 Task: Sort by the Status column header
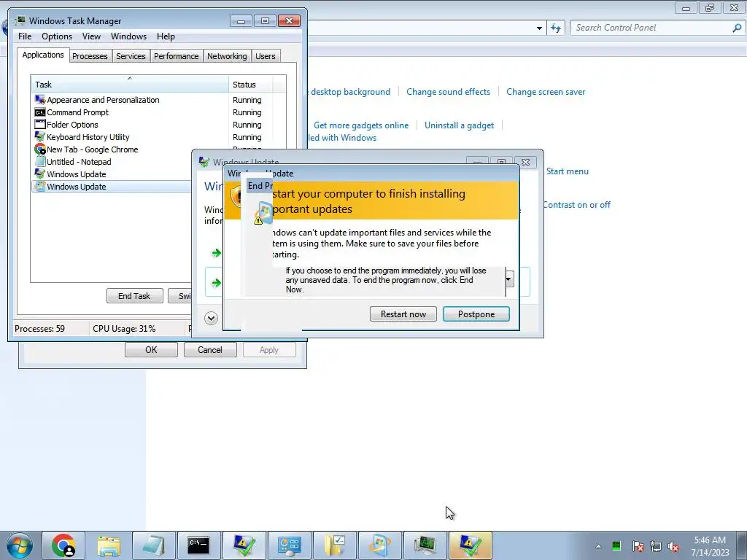251,85
